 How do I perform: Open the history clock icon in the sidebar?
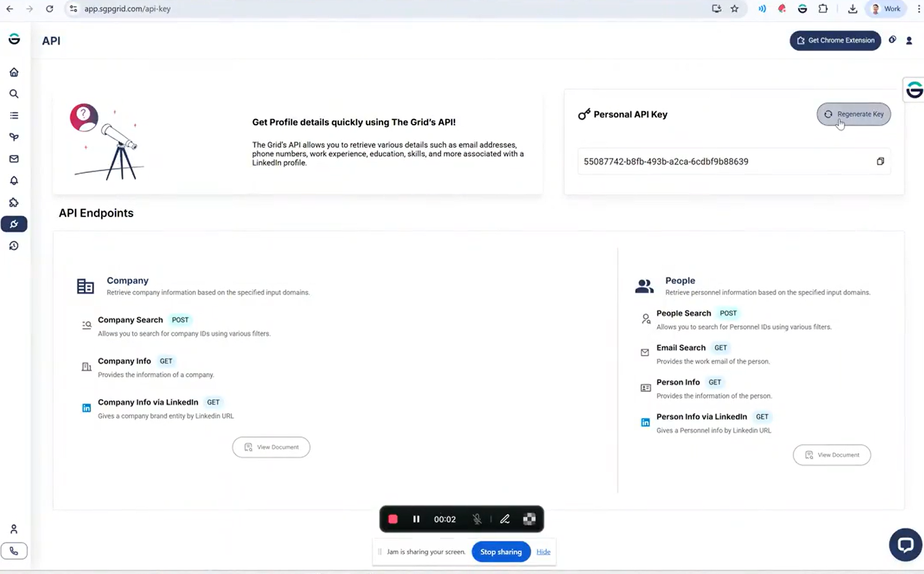coord(14,246)
